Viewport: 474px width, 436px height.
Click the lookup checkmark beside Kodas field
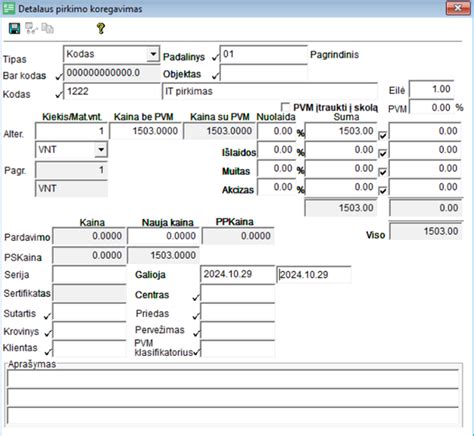pos(59,95)
